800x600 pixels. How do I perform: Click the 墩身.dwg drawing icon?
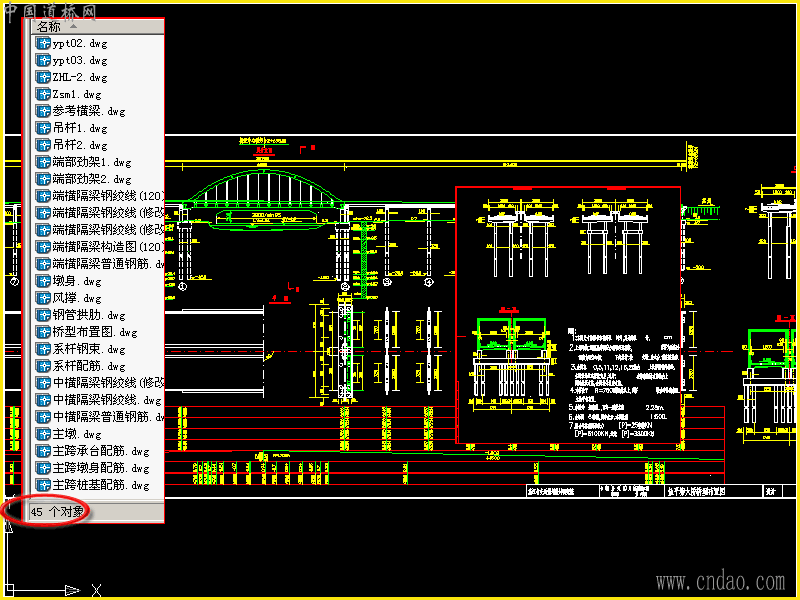point(43,281)
